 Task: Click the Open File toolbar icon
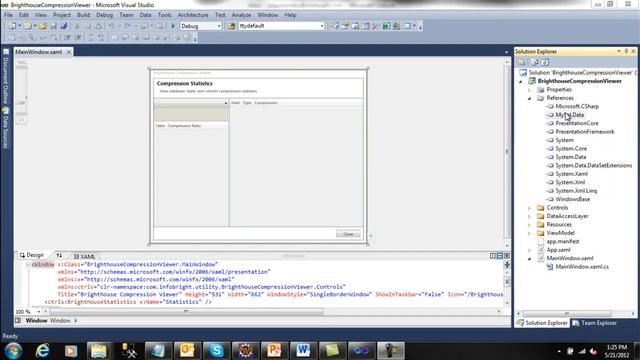click(x=43, y=26)
